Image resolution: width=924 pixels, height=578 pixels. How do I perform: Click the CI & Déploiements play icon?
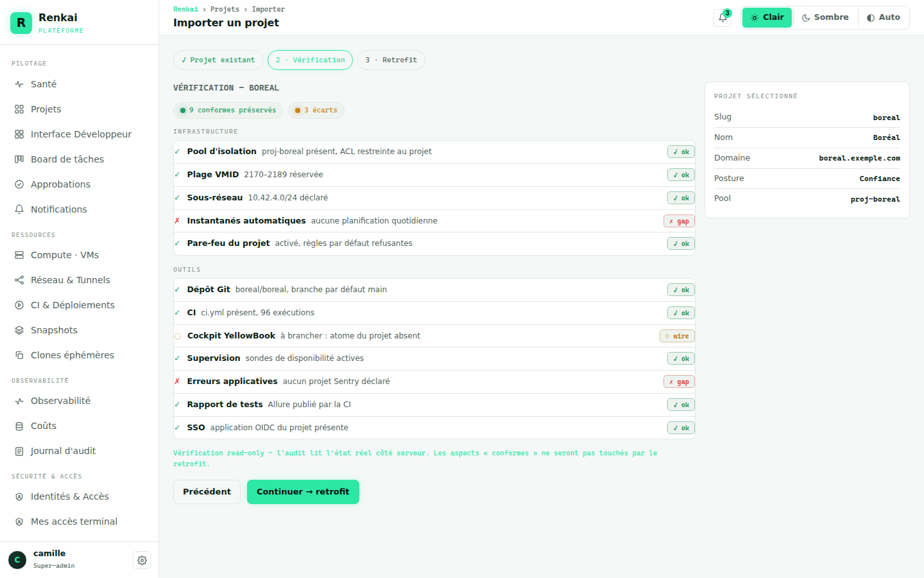(x=19, y=305)
